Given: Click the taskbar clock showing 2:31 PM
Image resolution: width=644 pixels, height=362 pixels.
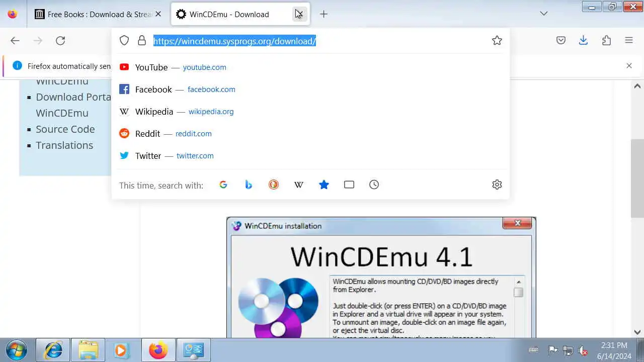Looking at the screenshot, I should point(614,350).
